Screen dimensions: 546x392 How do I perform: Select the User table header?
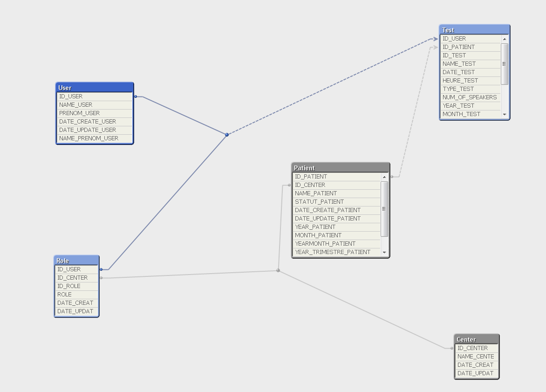[95, 88]
